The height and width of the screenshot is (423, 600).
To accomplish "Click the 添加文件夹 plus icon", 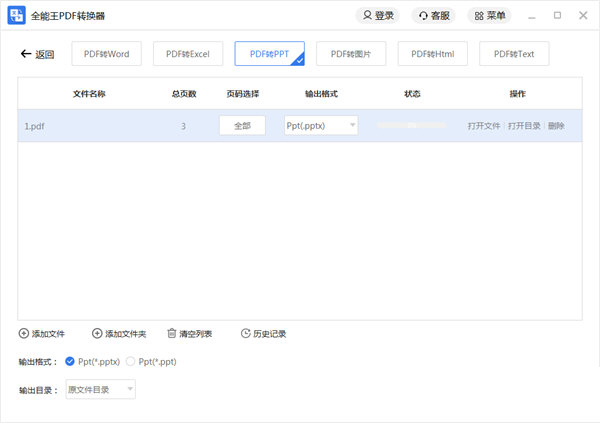I will (97, 333).
